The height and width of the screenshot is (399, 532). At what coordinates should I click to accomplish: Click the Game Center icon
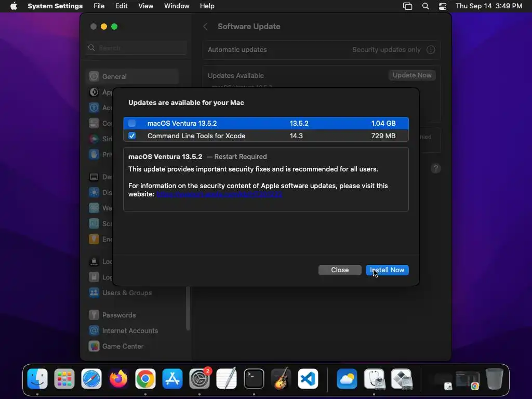point(94,347)
